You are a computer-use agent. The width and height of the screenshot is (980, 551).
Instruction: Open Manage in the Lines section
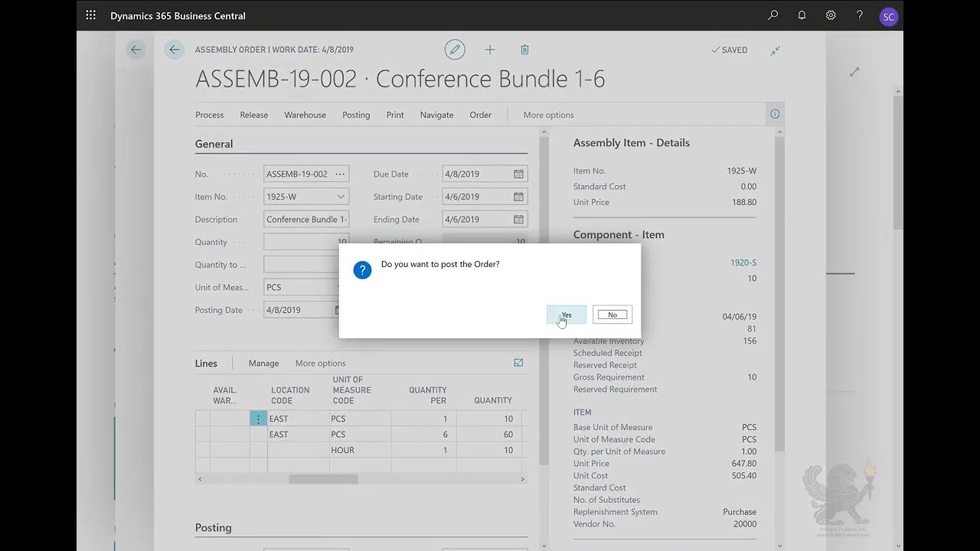click(x=263, y=364)
